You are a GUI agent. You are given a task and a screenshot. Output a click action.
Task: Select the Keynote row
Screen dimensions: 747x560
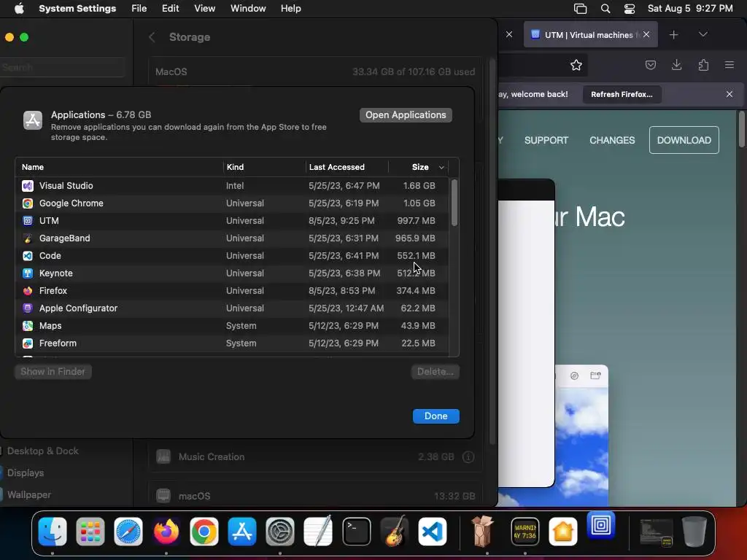point(232,273)
